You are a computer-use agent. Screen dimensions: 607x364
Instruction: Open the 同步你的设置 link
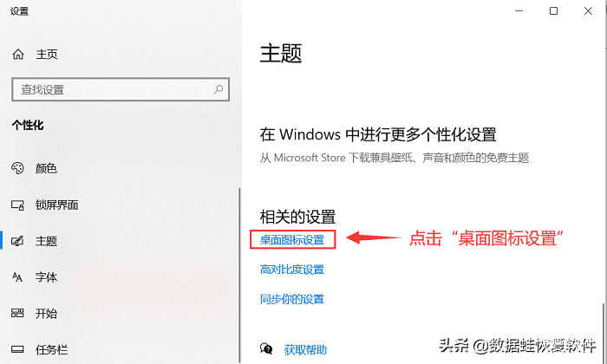(x=292, y=299)
